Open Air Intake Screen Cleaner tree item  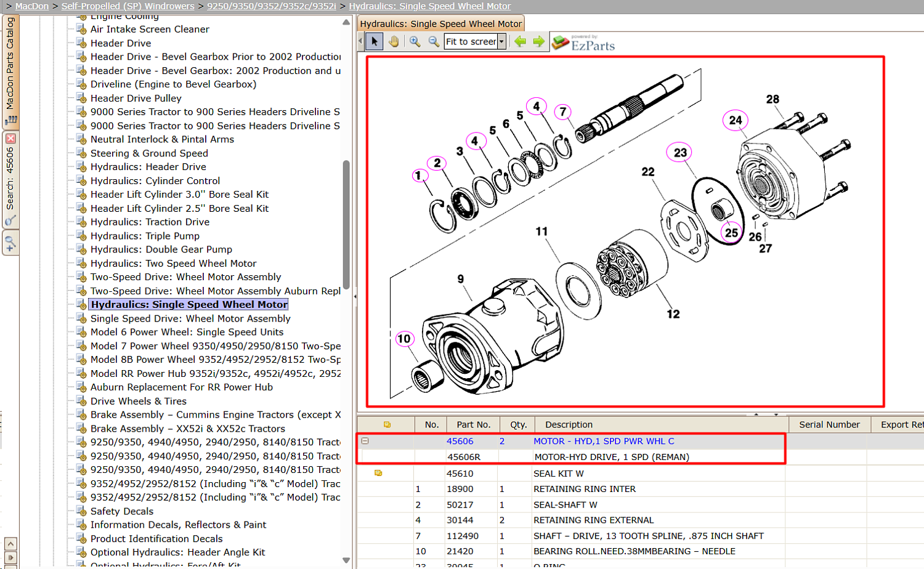[x=150, y=29]
